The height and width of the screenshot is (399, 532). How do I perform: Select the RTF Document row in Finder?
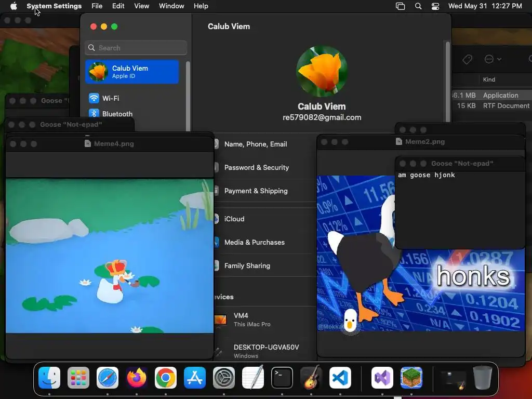point(492,105)
